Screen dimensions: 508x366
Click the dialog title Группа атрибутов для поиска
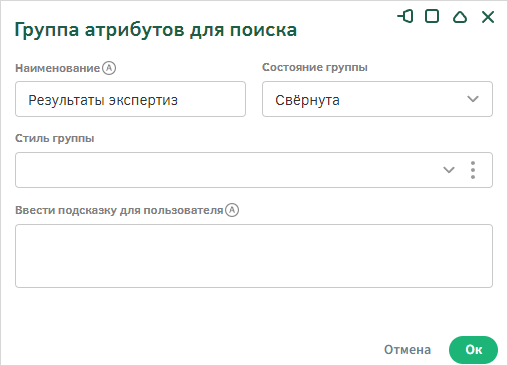[x=156, y=30]
